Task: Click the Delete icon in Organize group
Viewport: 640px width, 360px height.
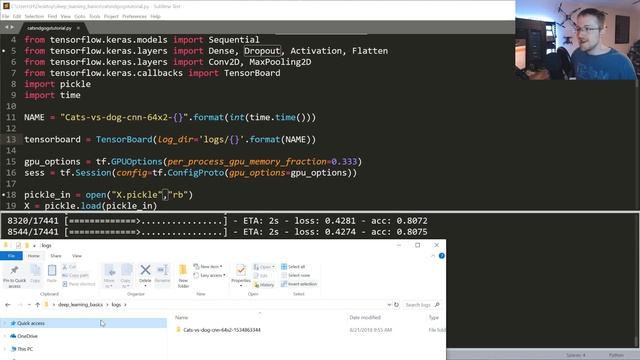Action: pyautogui.click(x=145, y=270)
